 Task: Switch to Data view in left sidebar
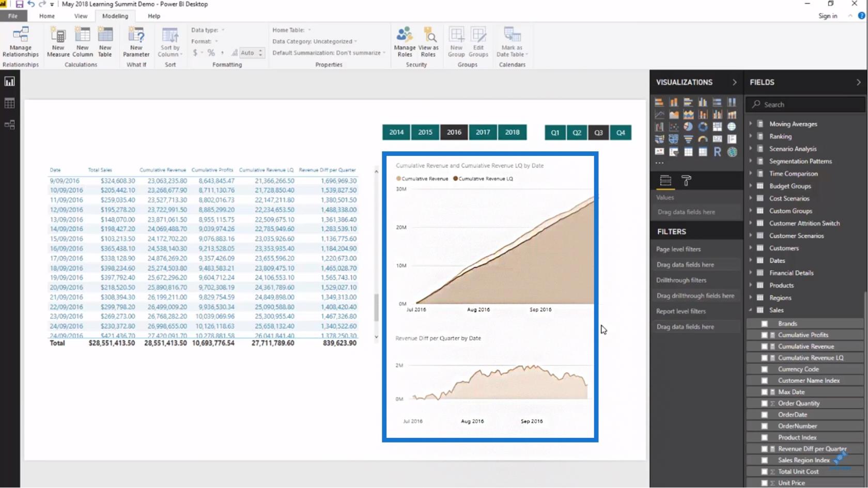(9, 103)
